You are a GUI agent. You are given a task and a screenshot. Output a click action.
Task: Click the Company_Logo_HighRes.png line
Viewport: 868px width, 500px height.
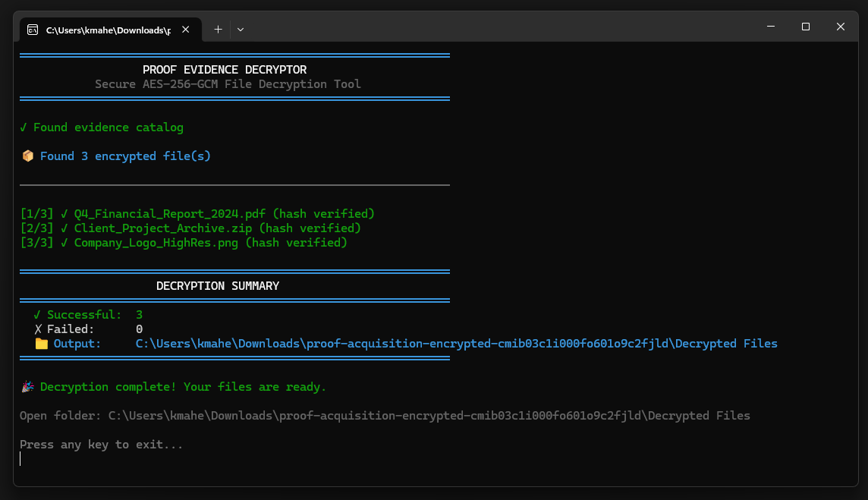(x=184, y=243)
